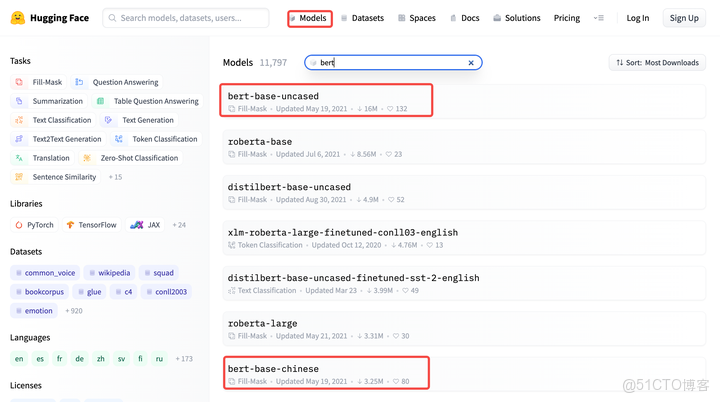Open the Sort: Most Downloads dropdown
This screenshot has height=402, width=720.
(x=657, y=63)
